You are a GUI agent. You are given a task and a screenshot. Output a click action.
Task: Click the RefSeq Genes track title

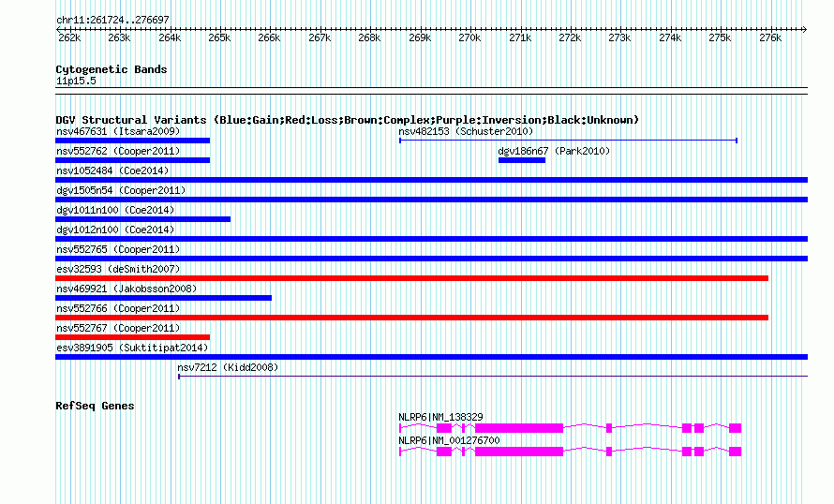pyautogui.click(x=95, y=406)
